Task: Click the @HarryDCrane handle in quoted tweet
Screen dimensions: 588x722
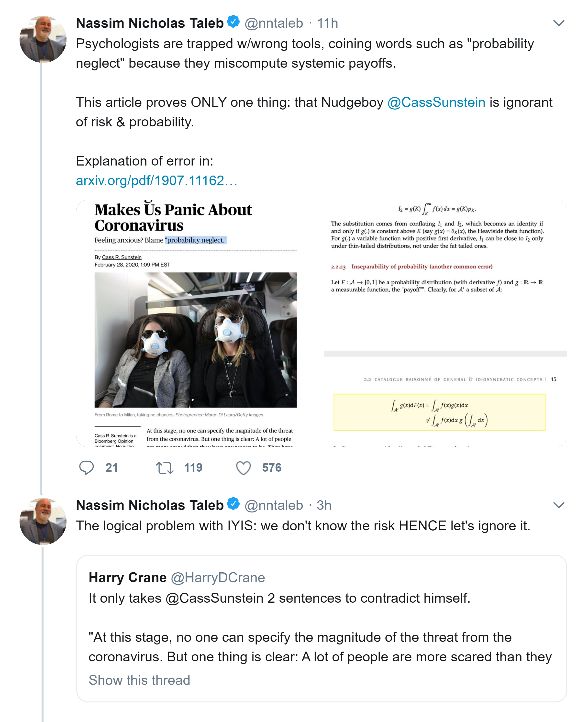Action: tap(218, 578)
